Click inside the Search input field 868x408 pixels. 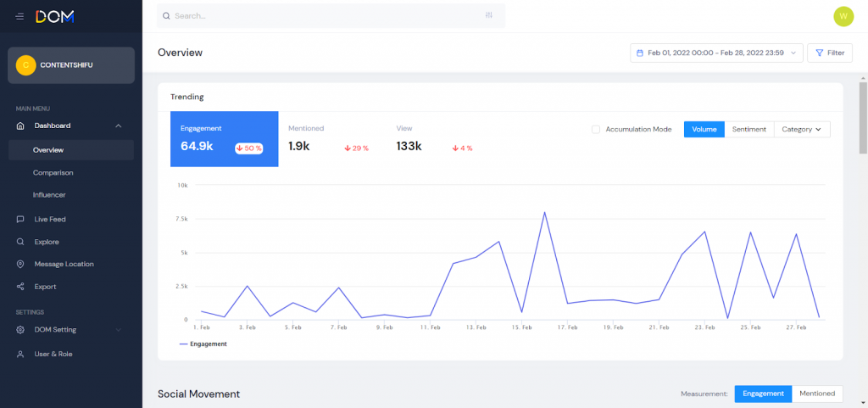322,16
